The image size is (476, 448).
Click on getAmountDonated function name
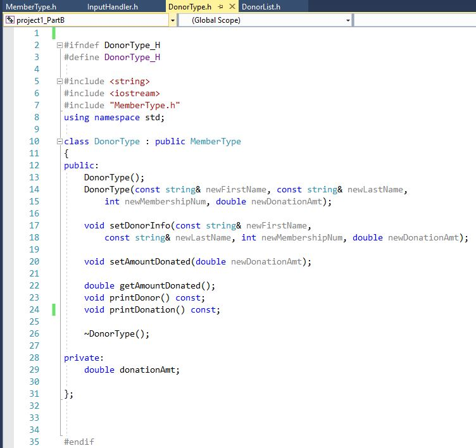(160, 285)
